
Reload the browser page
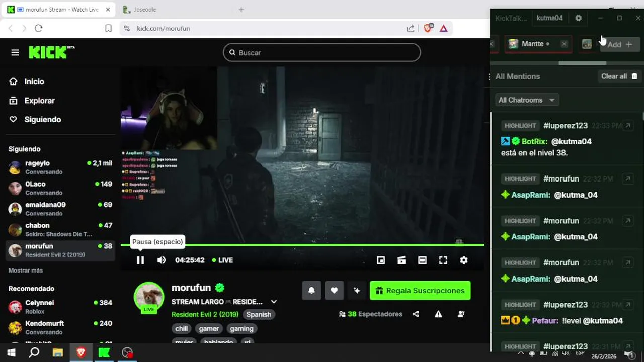point(38,29)
